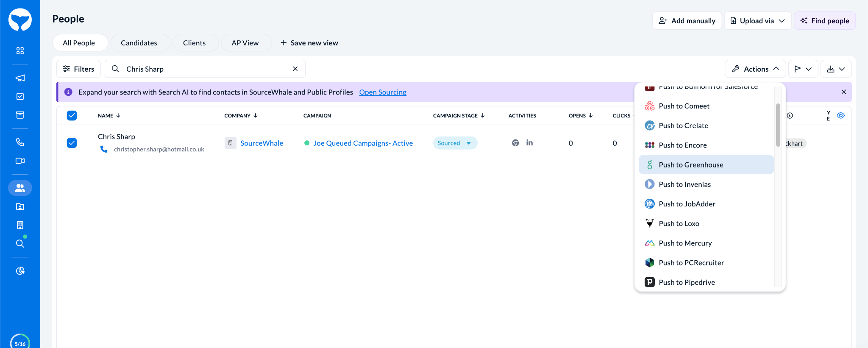The width and height of the screenshot is (868, 348).
Task: Select Push to Encore
Action: click(706, 145)
